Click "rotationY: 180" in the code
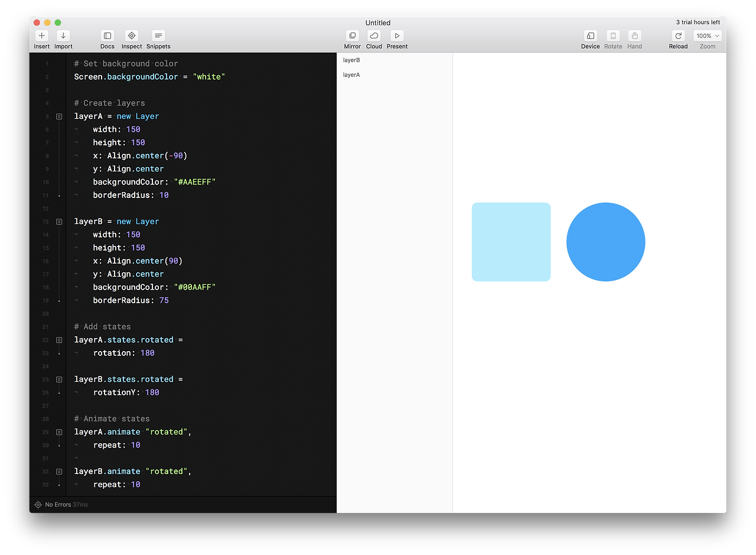 126,392
